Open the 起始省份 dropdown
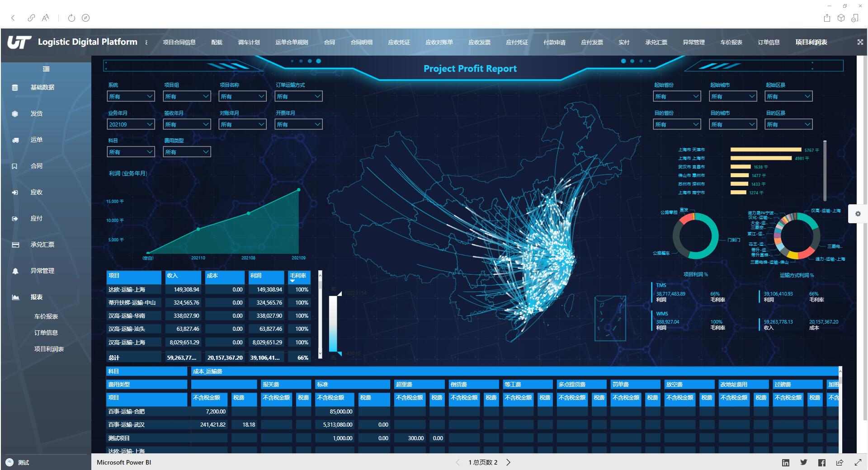868x470 pixels. click(x=677, y=96)
